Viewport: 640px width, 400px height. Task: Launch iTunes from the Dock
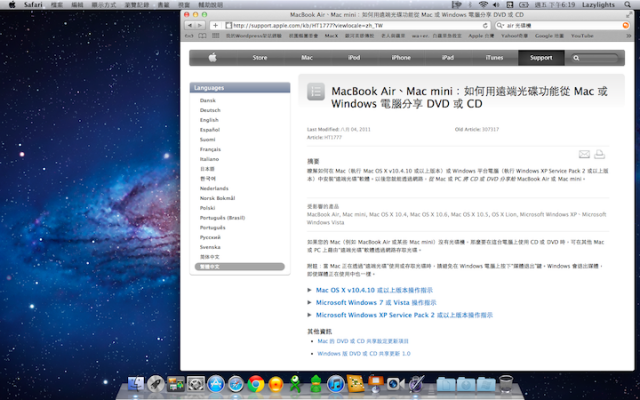(x=336, y=384)
